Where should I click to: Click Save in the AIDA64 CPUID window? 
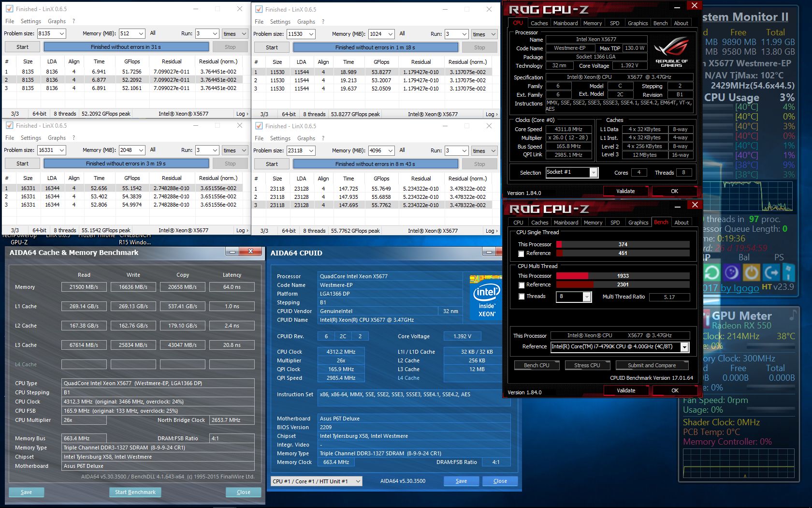(x=461, y=481)
